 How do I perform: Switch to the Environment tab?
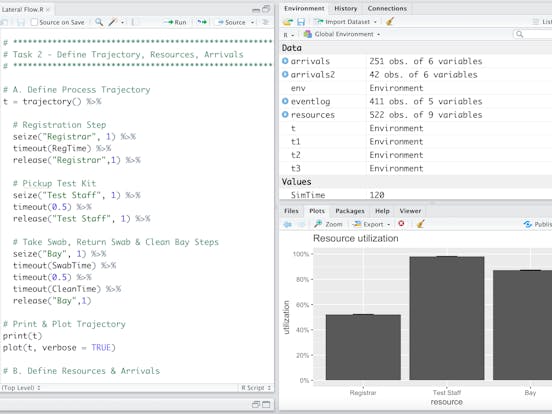click(304, 8)
